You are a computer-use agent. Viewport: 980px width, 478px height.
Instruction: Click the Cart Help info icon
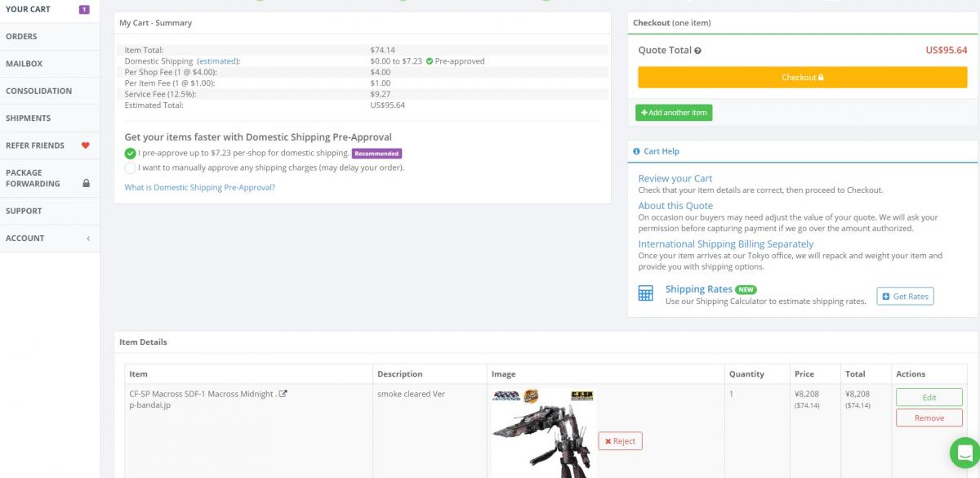click(x=637, y=151)
